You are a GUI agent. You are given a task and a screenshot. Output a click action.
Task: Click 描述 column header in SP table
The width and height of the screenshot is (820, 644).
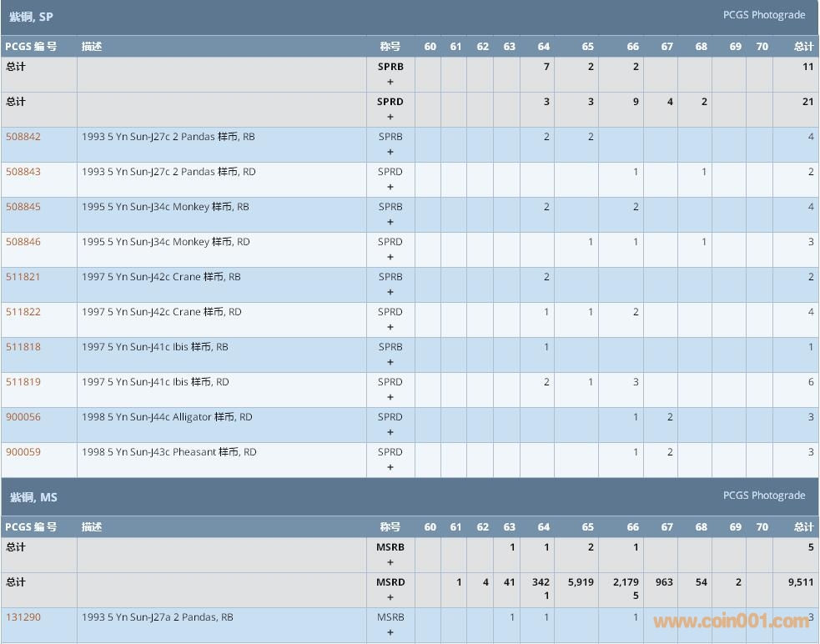pos(92,47)
